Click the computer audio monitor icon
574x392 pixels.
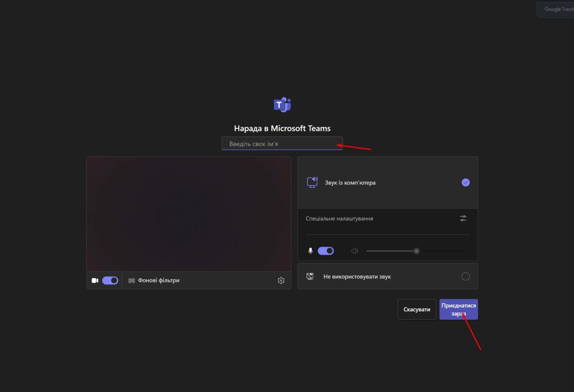pyautogui.click(x=312, y=182)
